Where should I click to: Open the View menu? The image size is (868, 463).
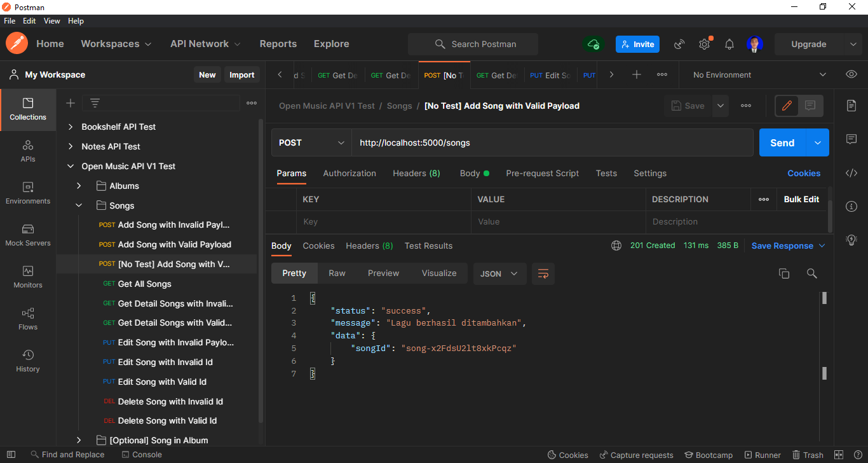coord(52,21)
